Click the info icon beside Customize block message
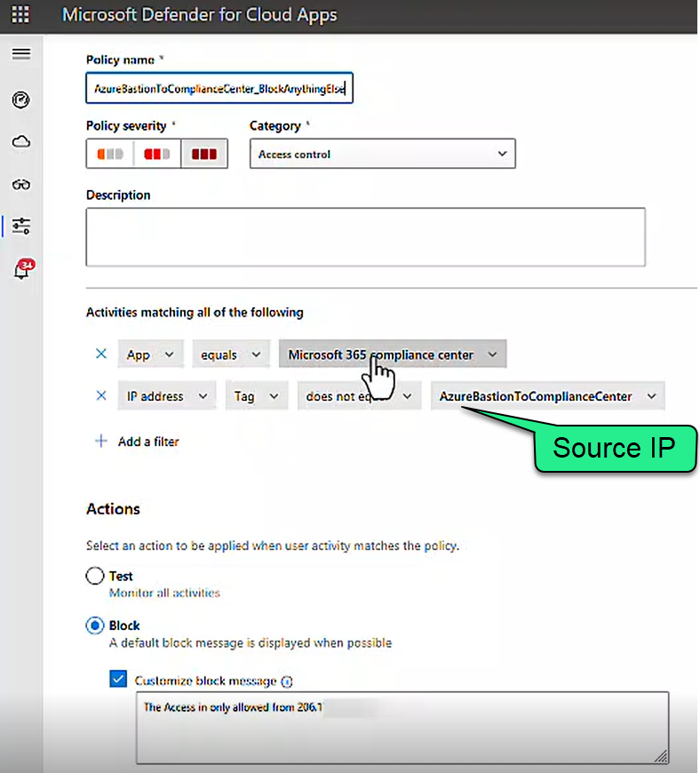This screenshot has height=773, width=700. tap(286, 681)
